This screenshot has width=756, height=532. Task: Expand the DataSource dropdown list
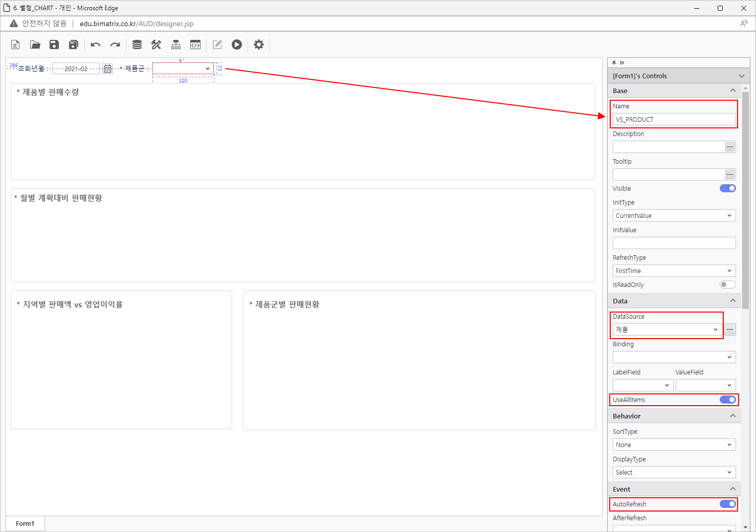click(x=667, y=329)
